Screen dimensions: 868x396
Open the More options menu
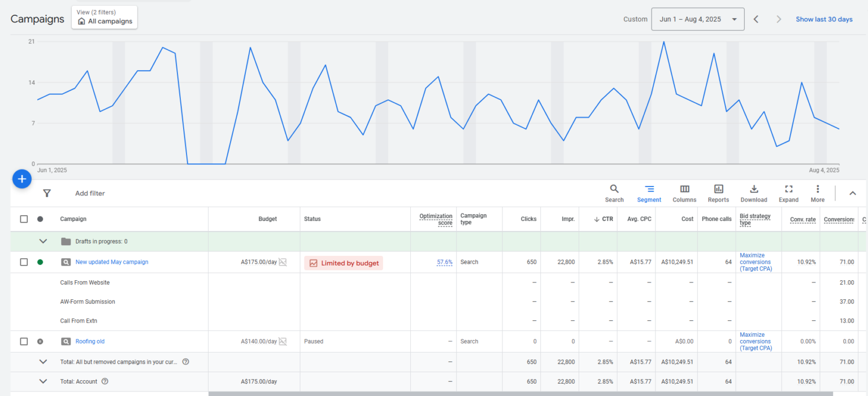pos(817,193)
